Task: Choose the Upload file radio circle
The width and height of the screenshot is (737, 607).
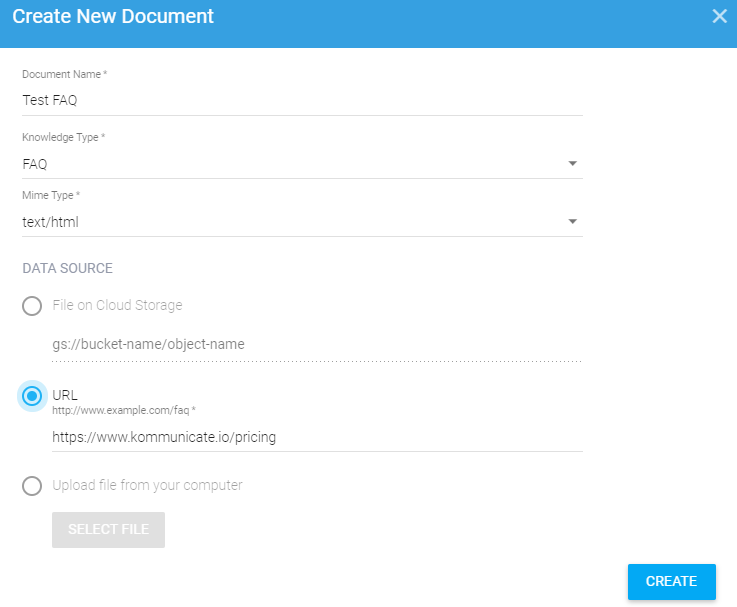Action: (x=32, y=486)
